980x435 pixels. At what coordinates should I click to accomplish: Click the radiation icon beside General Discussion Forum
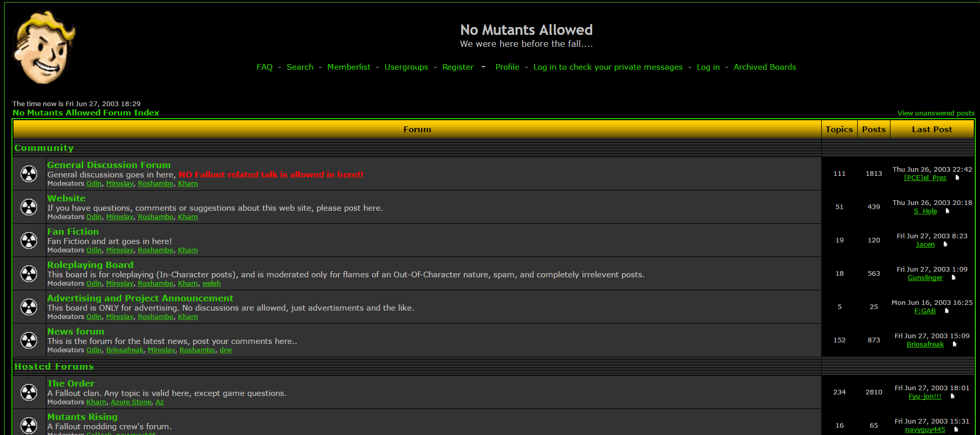[29, 174]
